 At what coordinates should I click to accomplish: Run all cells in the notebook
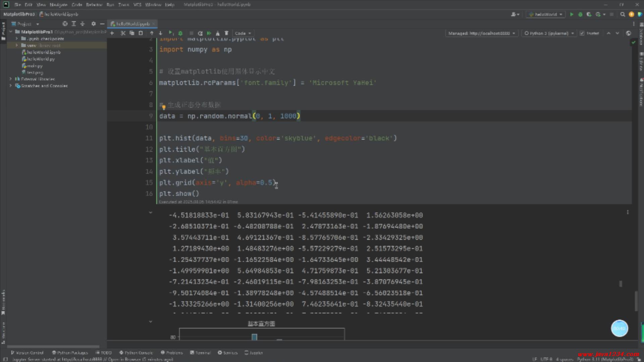[209, 33]
